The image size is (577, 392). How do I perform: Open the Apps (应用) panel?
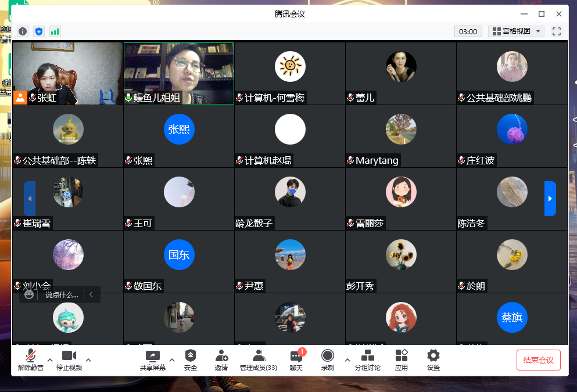tap(402, 360)
